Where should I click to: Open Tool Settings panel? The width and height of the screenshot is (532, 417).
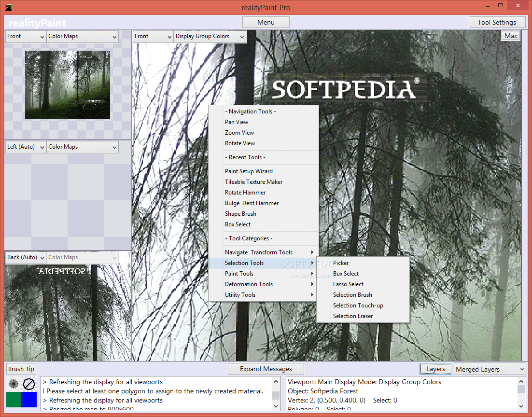[x=497, y=22]
